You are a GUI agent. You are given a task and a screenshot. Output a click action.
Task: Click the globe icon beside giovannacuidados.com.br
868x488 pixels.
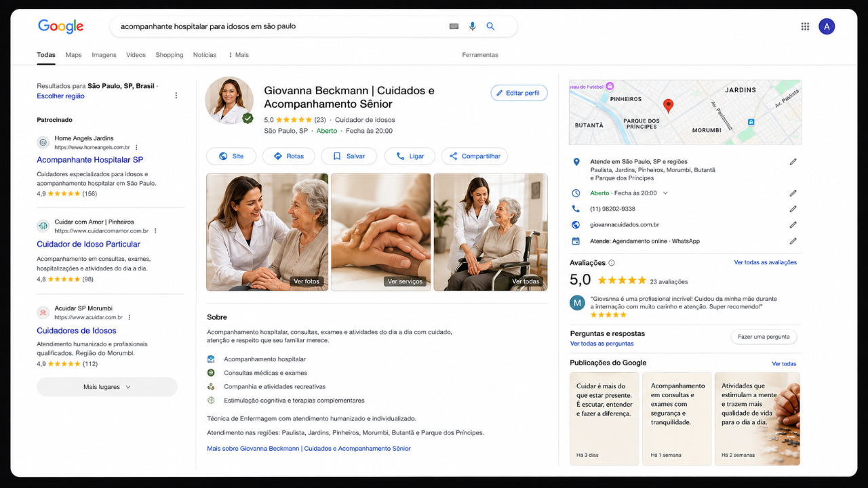tap(576, 225)
